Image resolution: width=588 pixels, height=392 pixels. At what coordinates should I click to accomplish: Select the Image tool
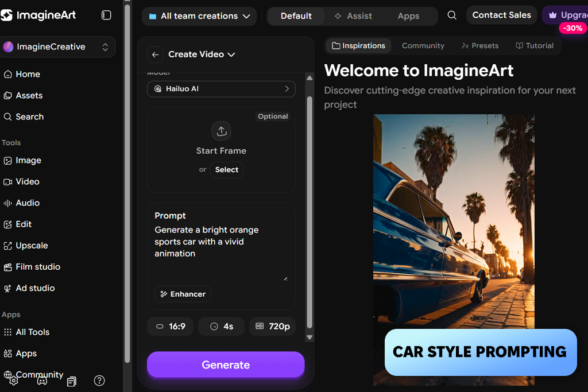[22, 160]
